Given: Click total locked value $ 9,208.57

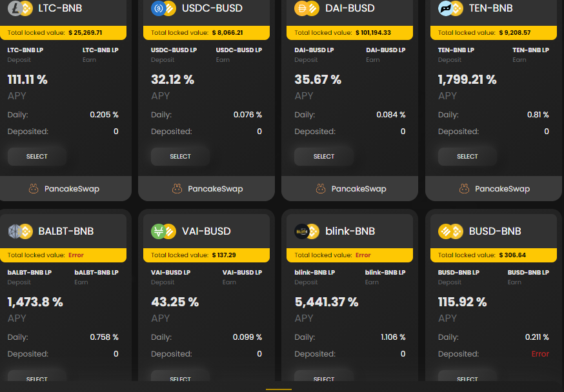Looking at the screenshot, I should 515,33.
